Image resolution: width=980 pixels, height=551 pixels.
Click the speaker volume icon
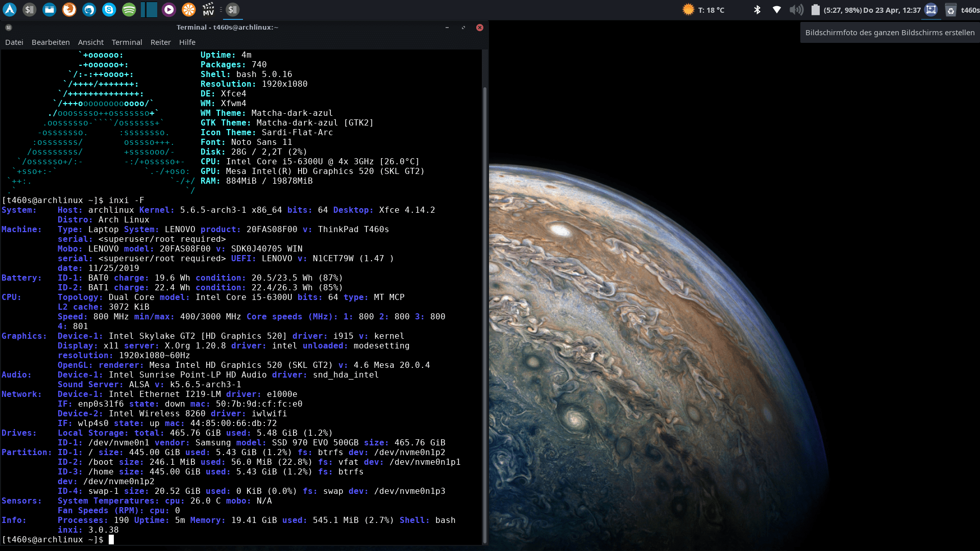coord(796,10)
